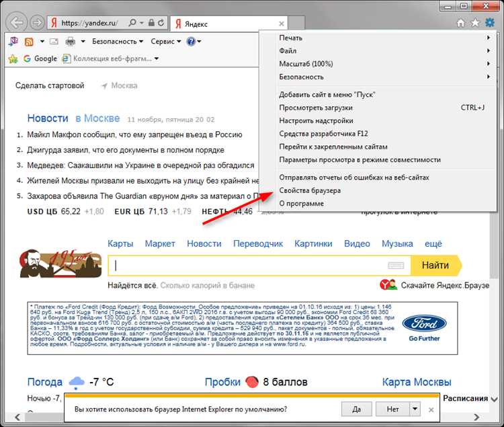Click the search magnifier in address bar
Screen dimensions: 504x427
click(x=132, y=22)
